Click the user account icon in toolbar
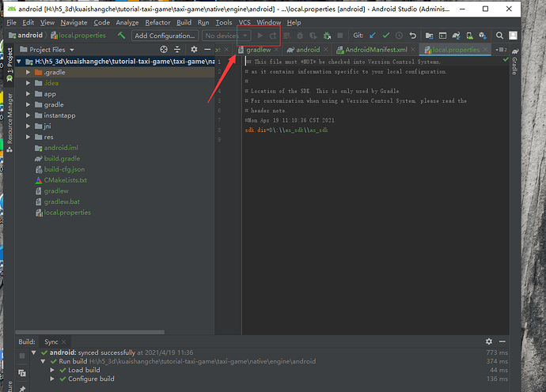The height and width of the screenshot is (392, 546). click(513, 36)
